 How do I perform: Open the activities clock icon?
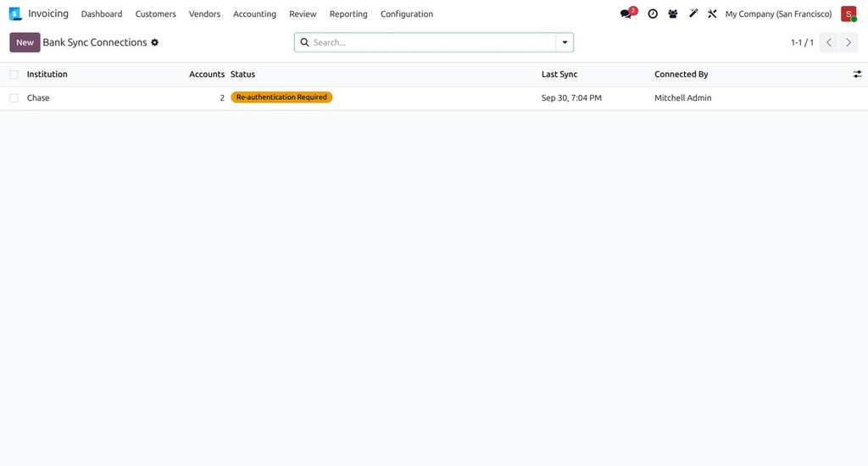[x=653, y=14]
